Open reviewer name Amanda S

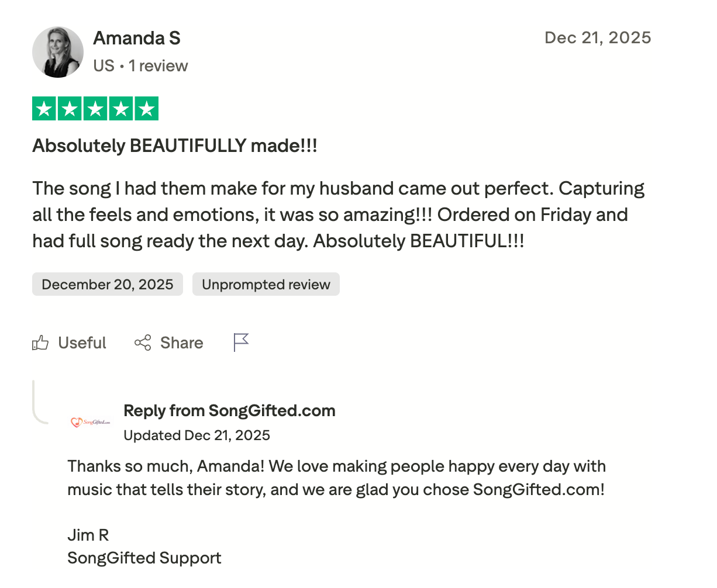137,38
